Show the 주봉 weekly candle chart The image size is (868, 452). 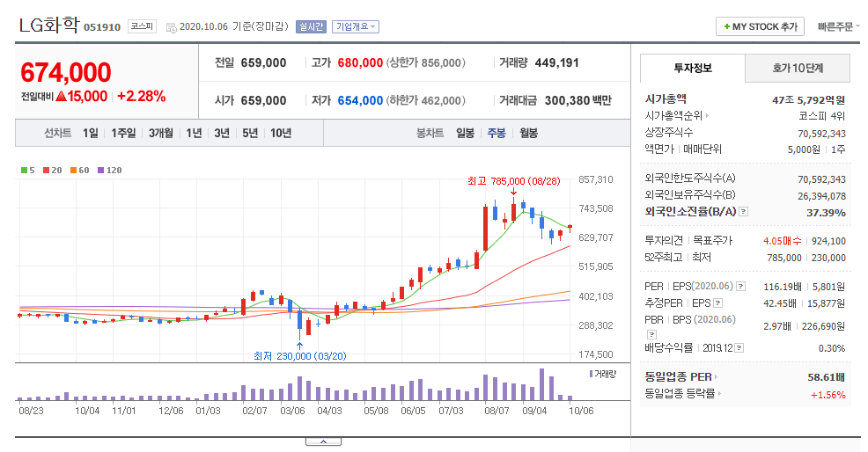[x=497, y=134]
